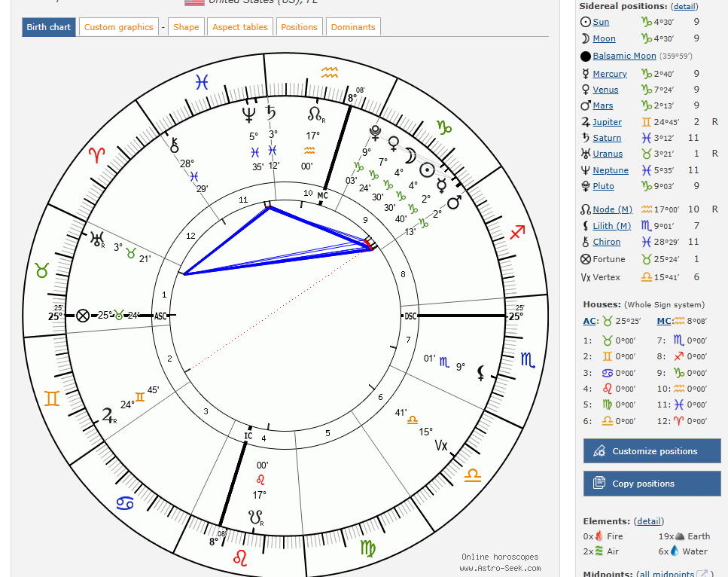Switch to the Custom graphics tab

point(118,27)
